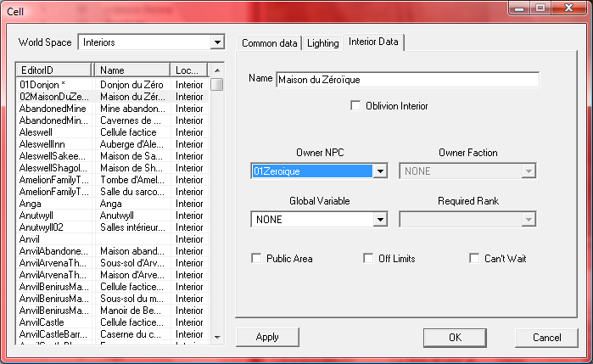Viewport: 593px width, 364px height.
Task: Click the Apply button
Action: (x=267, y=337)
